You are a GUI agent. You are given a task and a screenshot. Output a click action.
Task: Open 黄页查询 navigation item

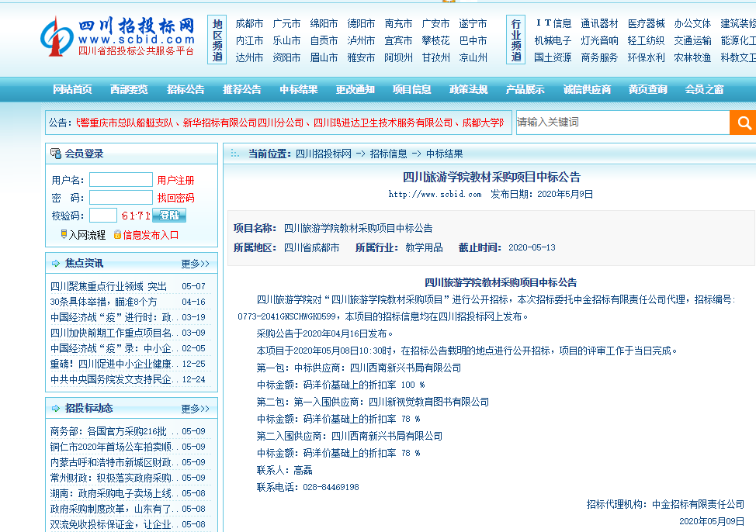click(x=648, y=89)
